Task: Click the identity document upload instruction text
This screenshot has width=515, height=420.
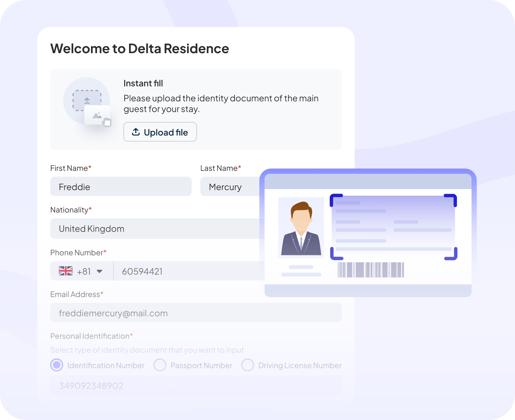Action: (x=221, y=104)
